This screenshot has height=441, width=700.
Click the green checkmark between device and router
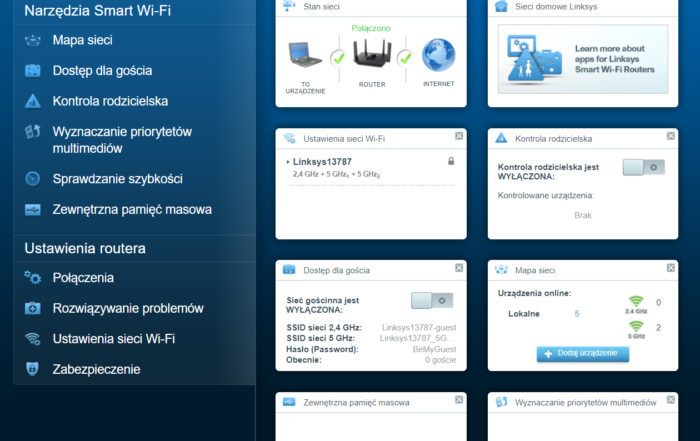339,58
